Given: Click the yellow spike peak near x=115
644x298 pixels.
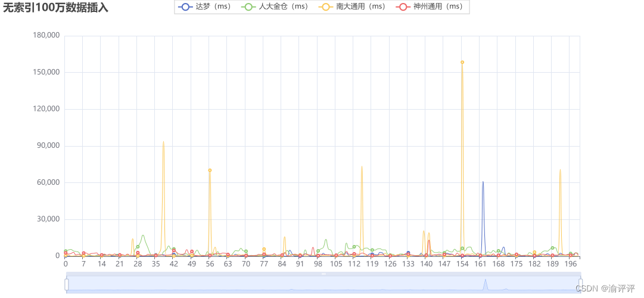Looking at the screenshot, I should (362, 166).
